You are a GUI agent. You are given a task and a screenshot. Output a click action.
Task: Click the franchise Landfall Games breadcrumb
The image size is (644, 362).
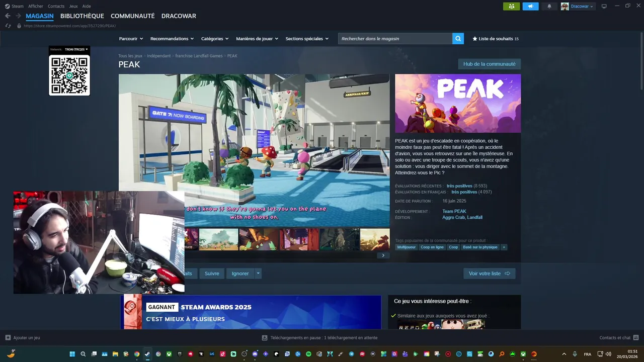coord(199,56)
